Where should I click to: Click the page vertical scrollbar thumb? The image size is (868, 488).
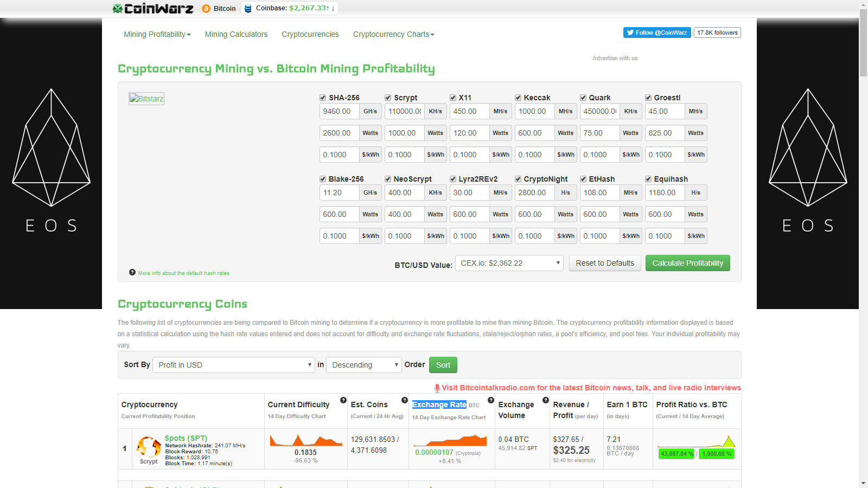863,43
